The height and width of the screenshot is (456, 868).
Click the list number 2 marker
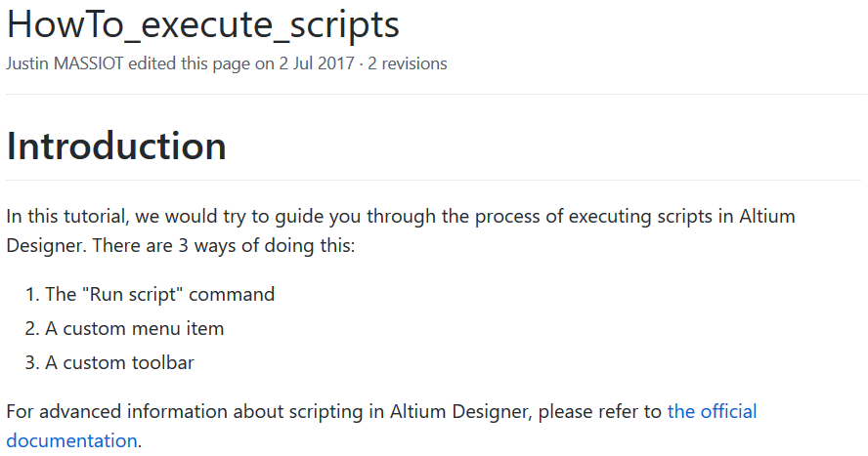point(32,328)
